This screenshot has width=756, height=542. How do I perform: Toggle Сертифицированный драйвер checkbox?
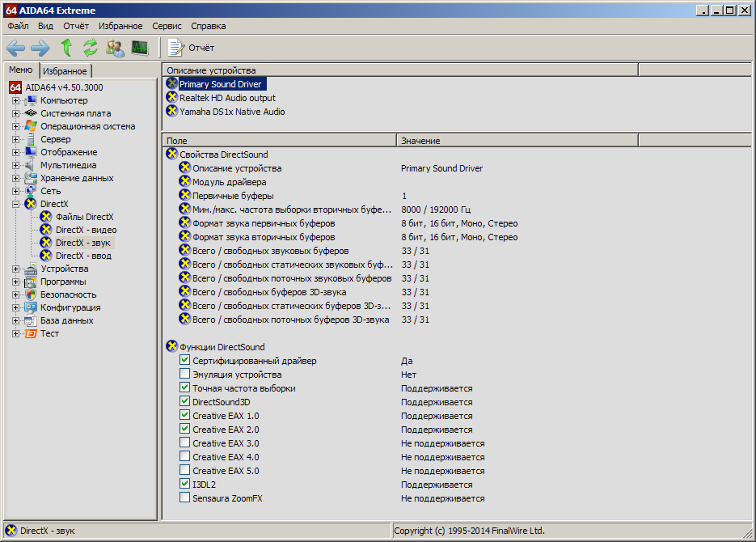point(184,360)
